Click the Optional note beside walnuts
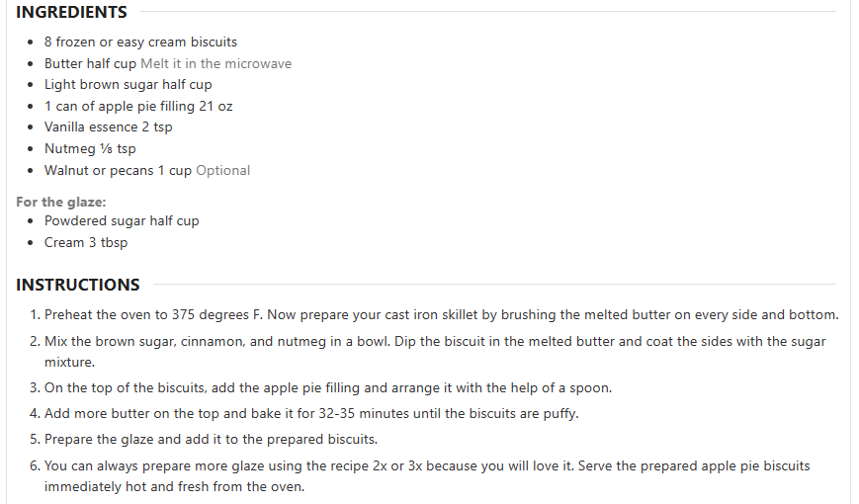This screenshot has width=859, height=504. [x=223, y=170]
